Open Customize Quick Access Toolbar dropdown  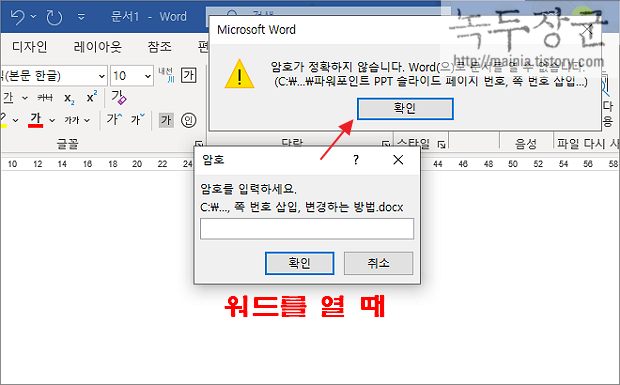(x=81, y=17)
